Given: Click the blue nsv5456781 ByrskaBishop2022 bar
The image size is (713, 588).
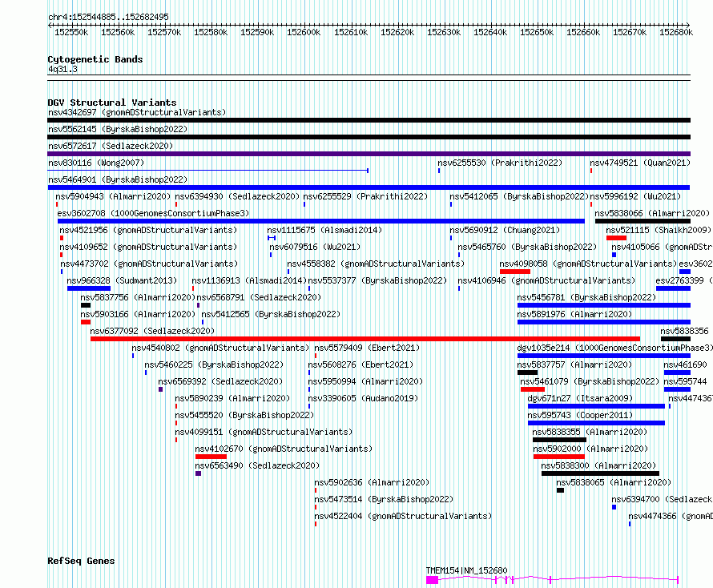Looking at the screenshot, I should tap(604, 305).
